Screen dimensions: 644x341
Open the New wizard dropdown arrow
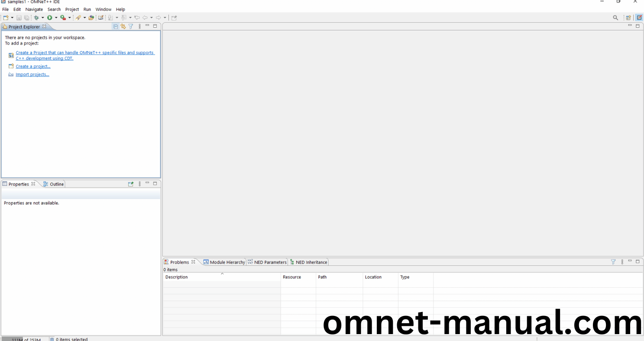[x=12, y=18]
